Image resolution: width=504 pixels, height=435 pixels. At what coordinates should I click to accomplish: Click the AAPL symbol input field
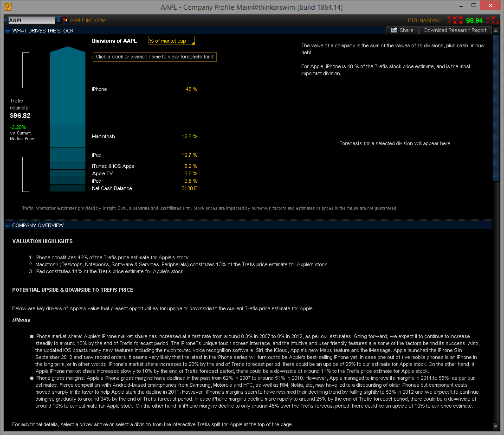pos(32,20)
